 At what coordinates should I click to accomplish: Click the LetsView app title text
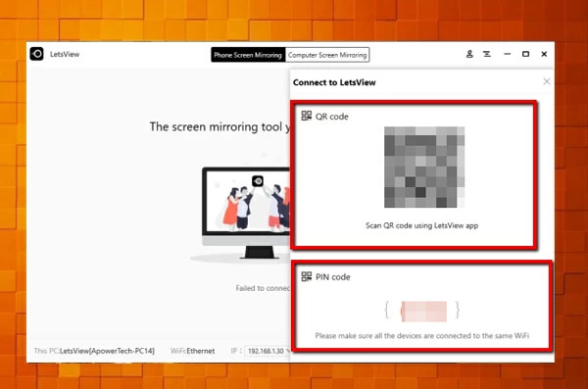[x=65, y=54]
